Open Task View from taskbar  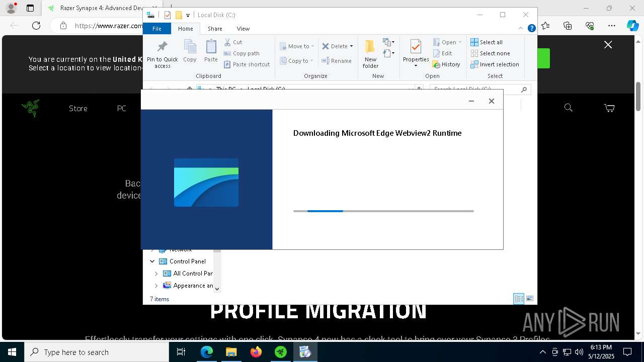[x=181, y=352]
